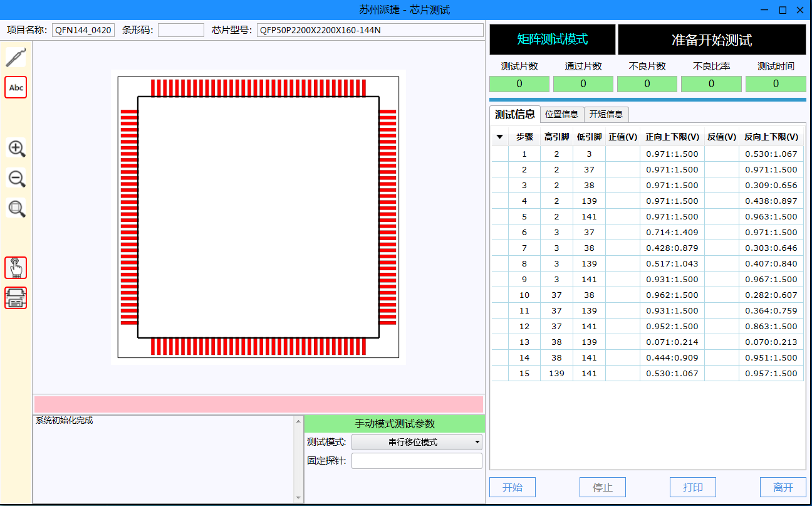This screenshot has height=506, width=812.
Task: Expand the table header triangle arrow
Action: pos(499,137)
